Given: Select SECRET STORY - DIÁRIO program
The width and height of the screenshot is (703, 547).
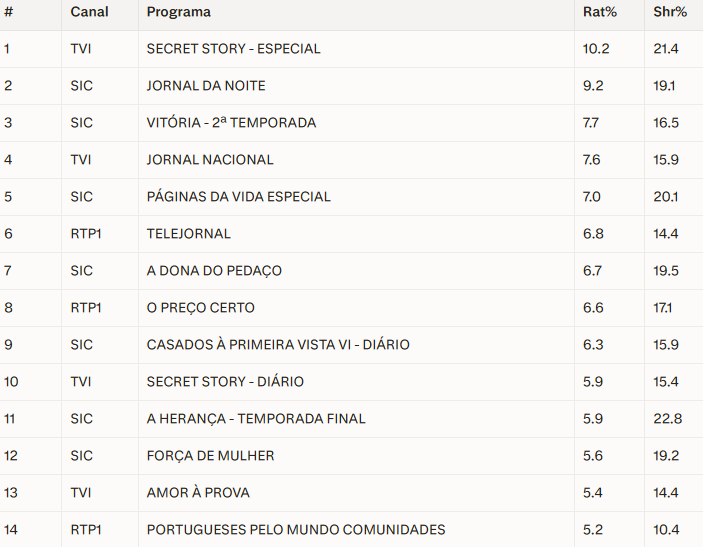Looking at the screenshot, I should (225, 382).
